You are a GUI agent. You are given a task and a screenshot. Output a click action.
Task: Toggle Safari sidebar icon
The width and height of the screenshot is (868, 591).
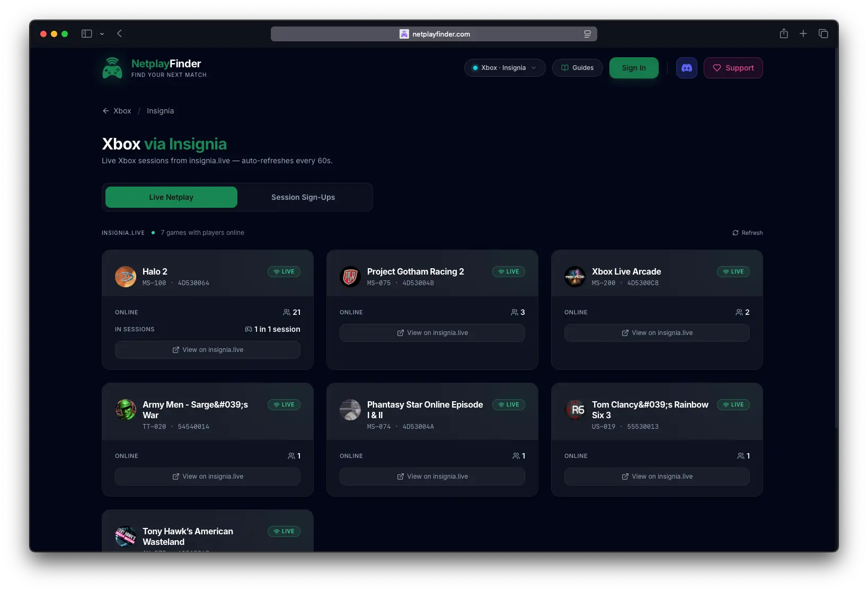tap(86, 34)
